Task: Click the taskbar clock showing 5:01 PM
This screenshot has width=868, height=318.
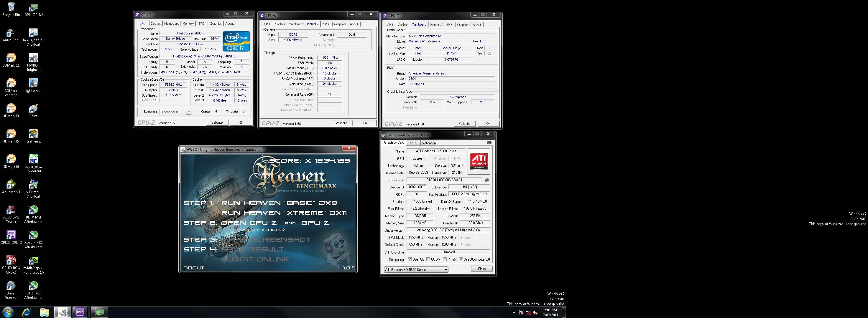Action: click(x=550, y=313)
